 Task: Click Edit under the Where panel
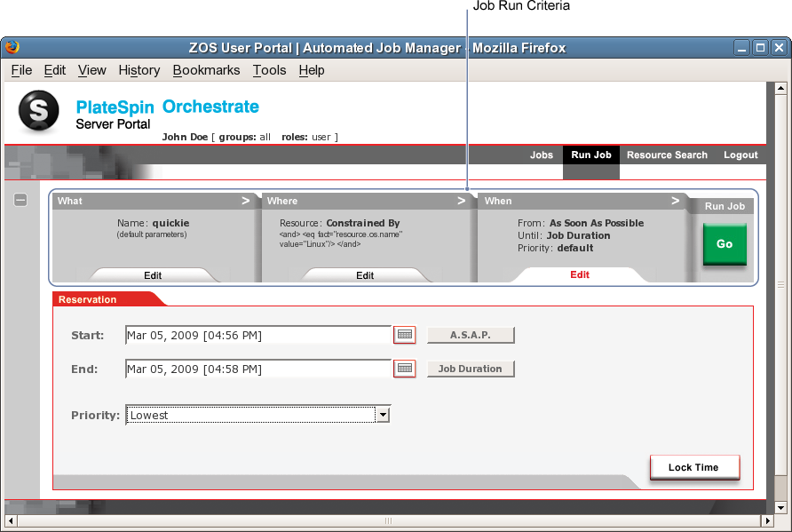[365, 275]
